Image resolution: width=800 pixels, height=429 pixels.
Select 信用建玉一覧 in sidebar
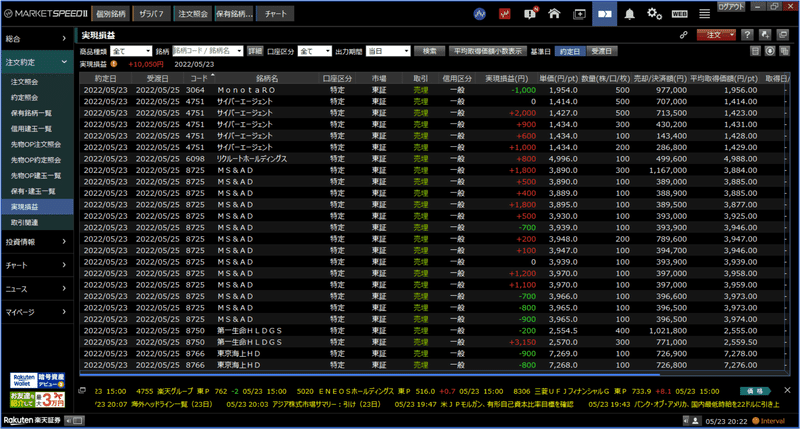click(37, 129)
